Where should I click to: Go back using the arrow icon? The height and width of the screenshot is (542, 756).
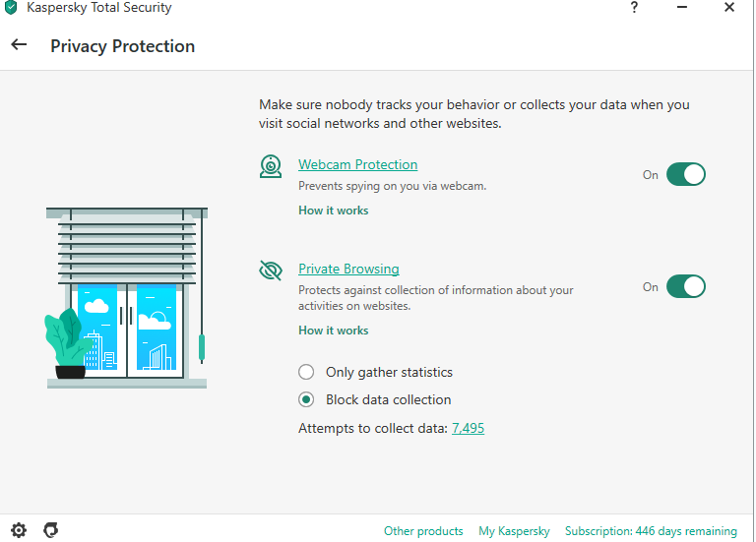click(x=19, y=45)
